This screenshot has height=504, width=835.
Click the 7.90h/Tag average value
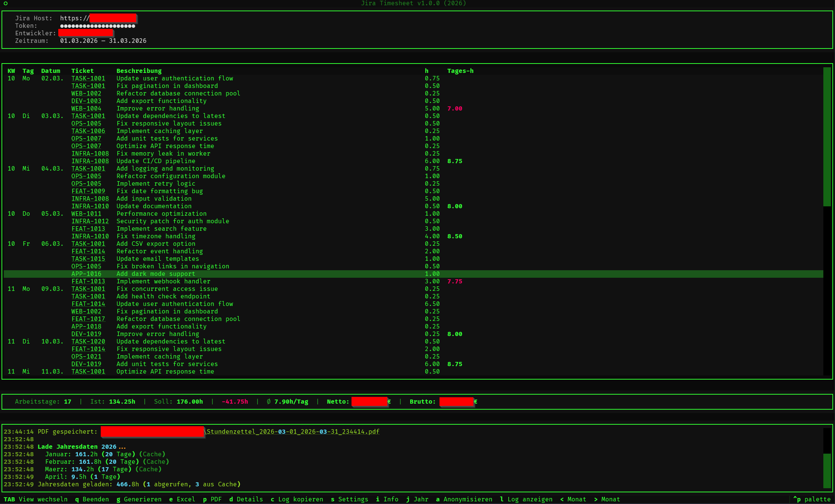click(291, 401)
